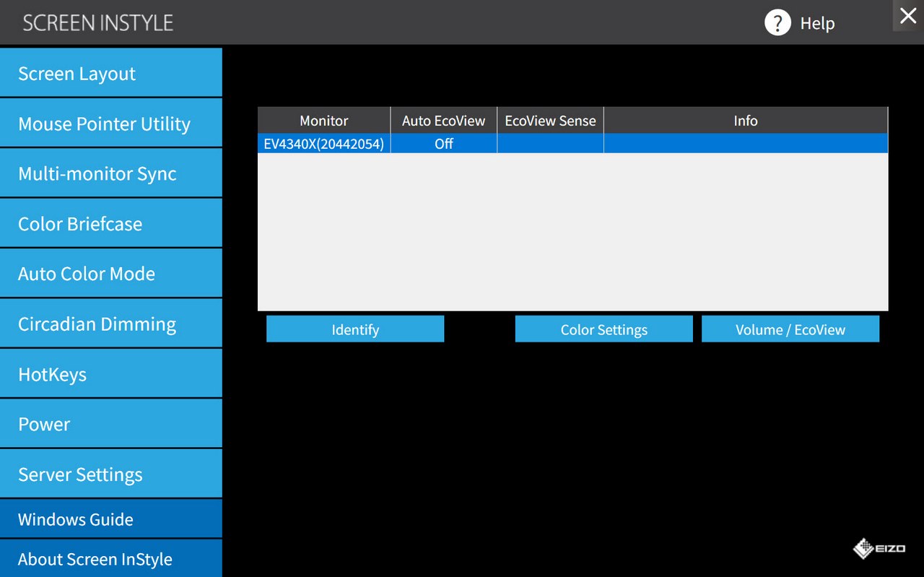
Task: Open the Windows Guide entry
Action: pos(111,519)
